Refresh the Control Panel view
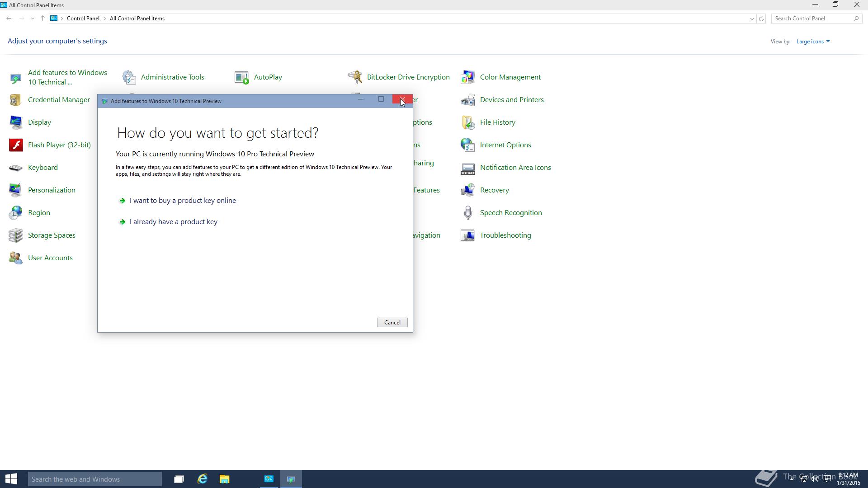This screenshot has width=868, height=488. (761, 19)
